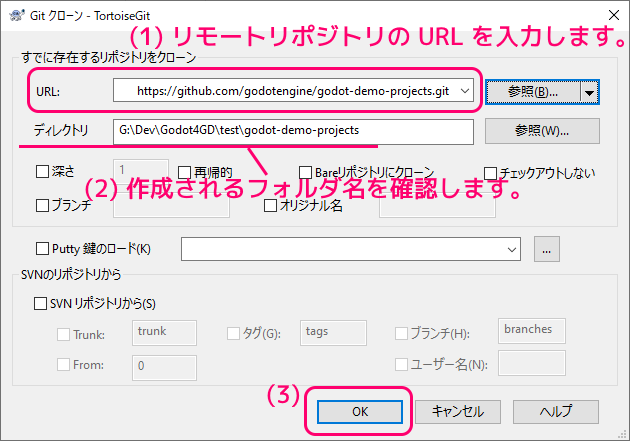Click the resize grip at dialog corner

623,434
